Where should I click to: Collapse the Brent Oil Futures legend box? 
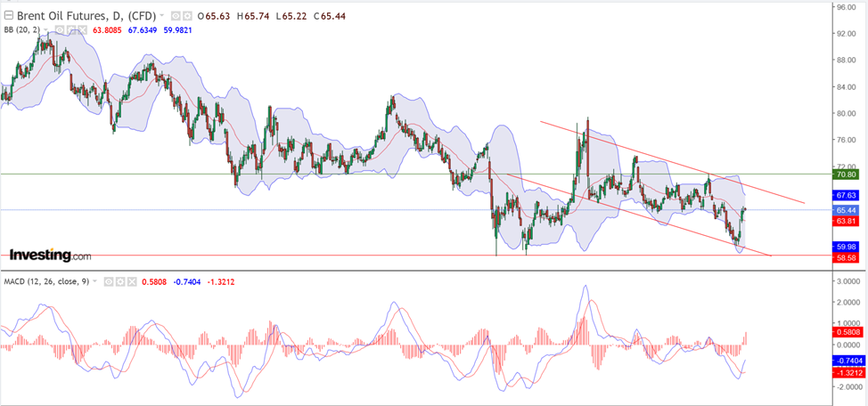click(x=9, y=16)
